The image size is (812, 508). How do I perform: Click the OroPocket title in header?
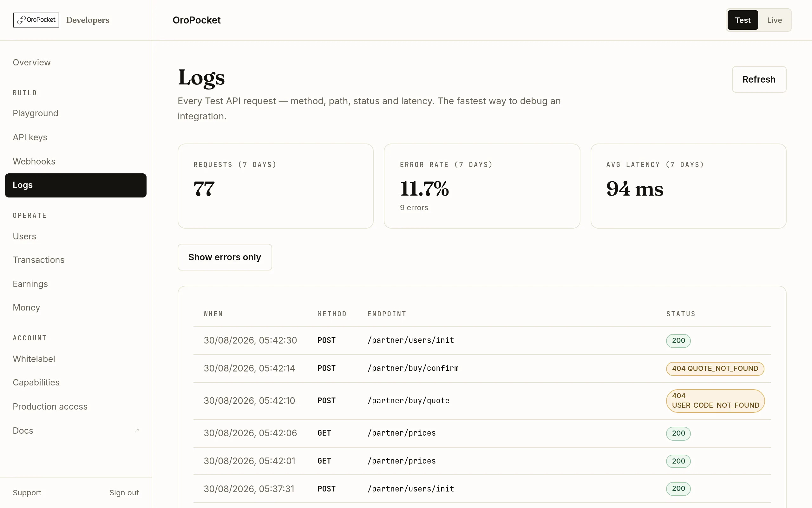[197, 20]
